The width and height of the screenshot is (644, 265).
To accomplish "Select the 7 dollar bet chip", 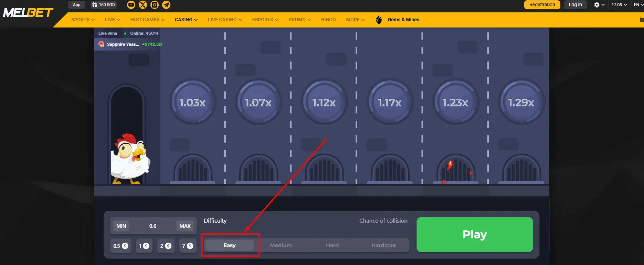I will 188,246.
